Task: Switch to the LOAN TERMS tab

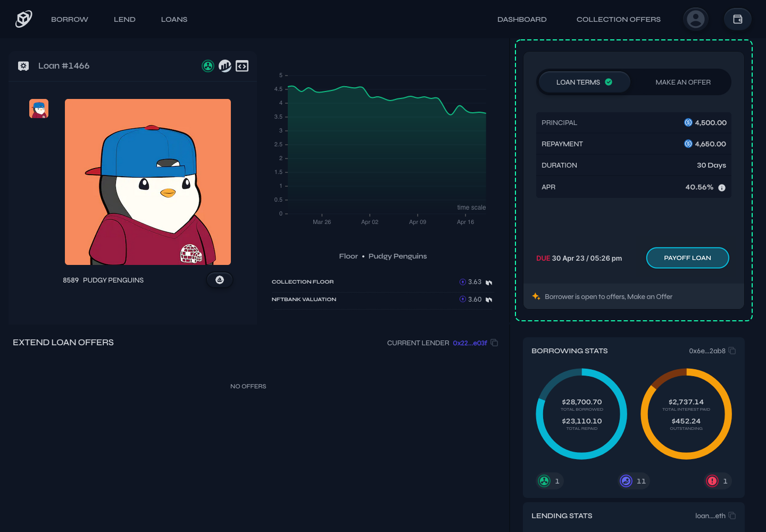Action: click(x=584, y=82)
